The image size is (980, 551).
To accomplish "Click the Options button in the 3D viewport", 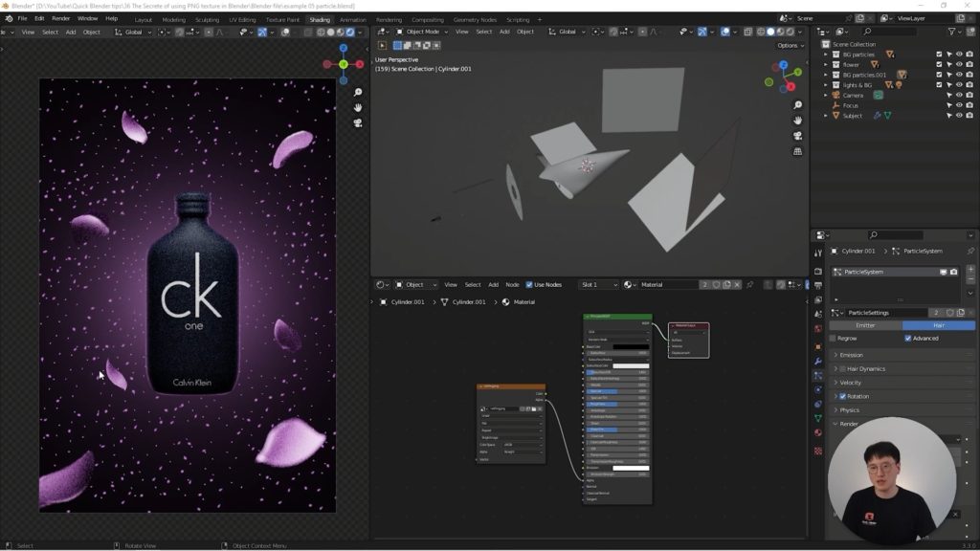I will click(x=788, y=45).
